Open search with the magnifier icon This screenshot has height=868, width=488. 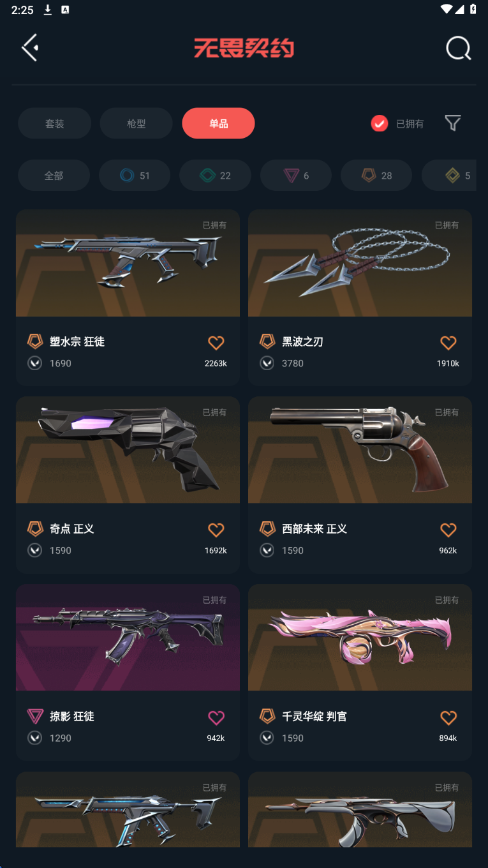point(458,49)
